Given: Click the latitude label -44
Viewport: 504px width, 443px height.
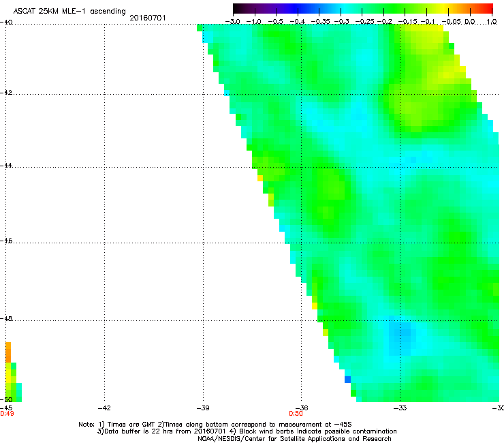Looking at the screenshot, I should [6, 166].
